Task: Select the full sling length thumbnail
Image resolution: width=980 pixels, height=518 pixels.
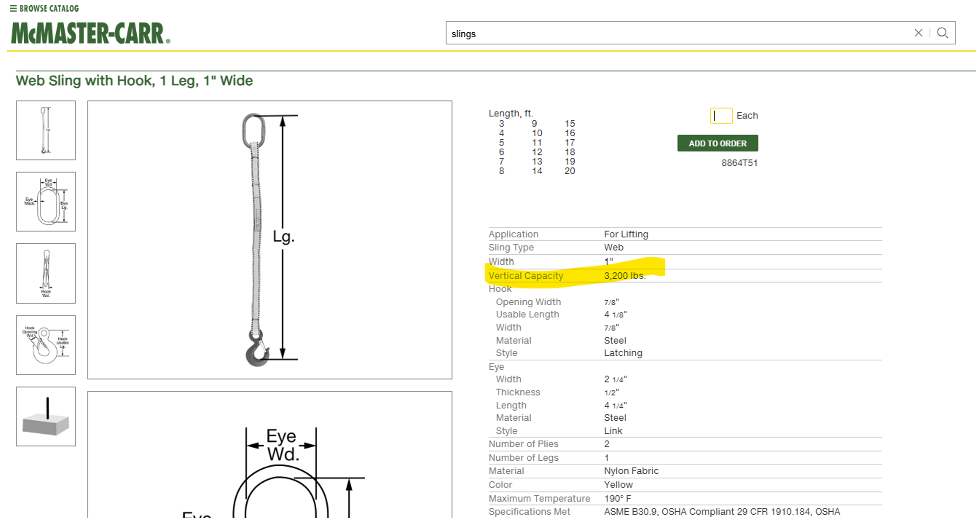Action: [x=46, y=130]
